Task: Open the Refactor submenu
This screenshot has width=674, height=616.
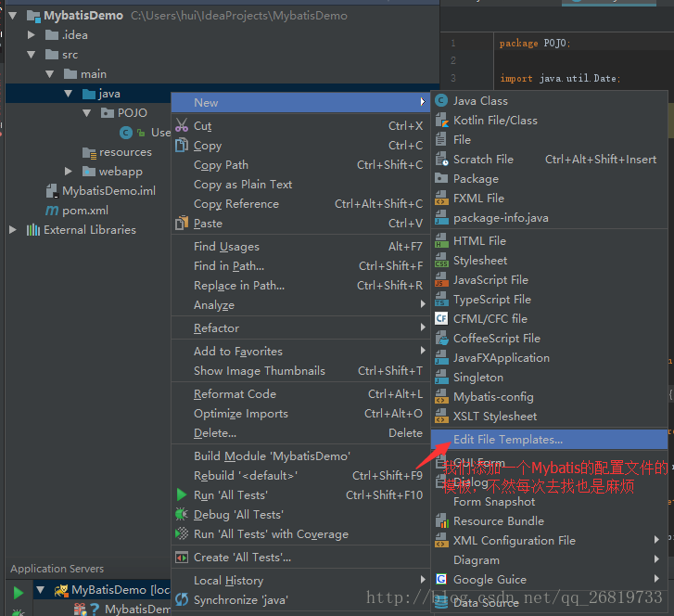Action: point(300,327)
